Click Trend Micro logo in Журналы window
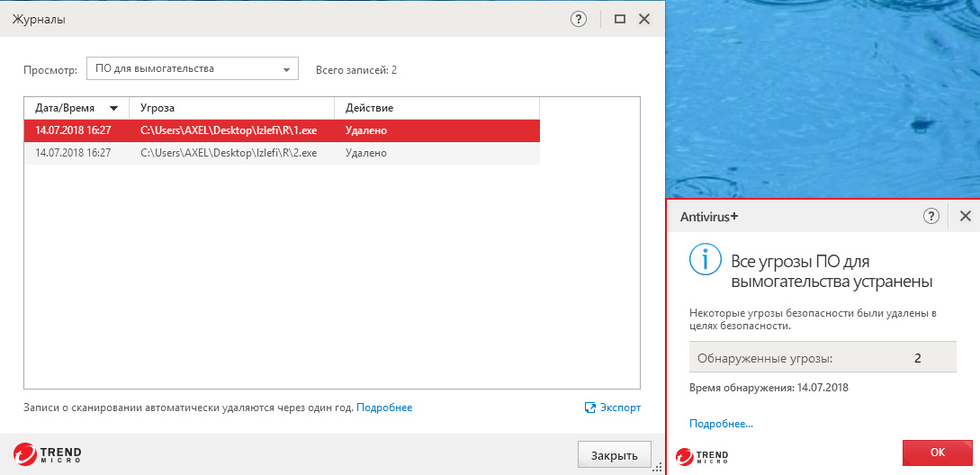Screen dimensions: 980x475 47,453
